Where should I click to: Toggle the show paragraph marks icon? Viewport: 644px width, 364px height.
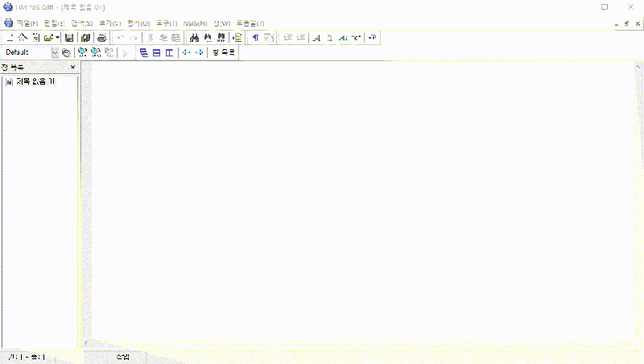point(256,38)
